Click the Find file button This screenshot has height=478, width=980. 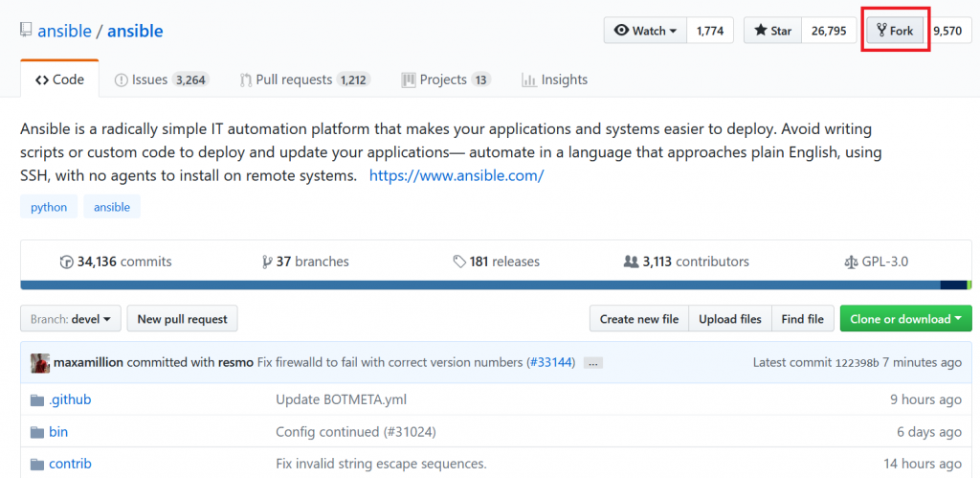[803, 319]
